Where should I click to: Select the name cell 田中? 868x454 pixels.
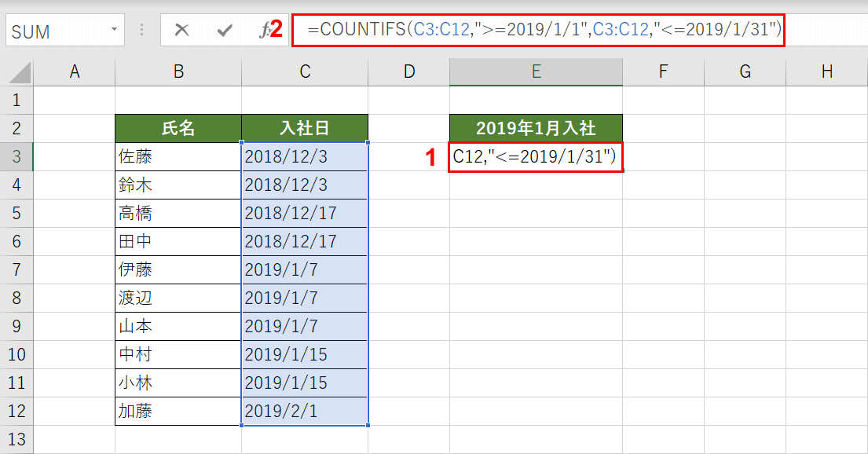click(x=178, y=241)
